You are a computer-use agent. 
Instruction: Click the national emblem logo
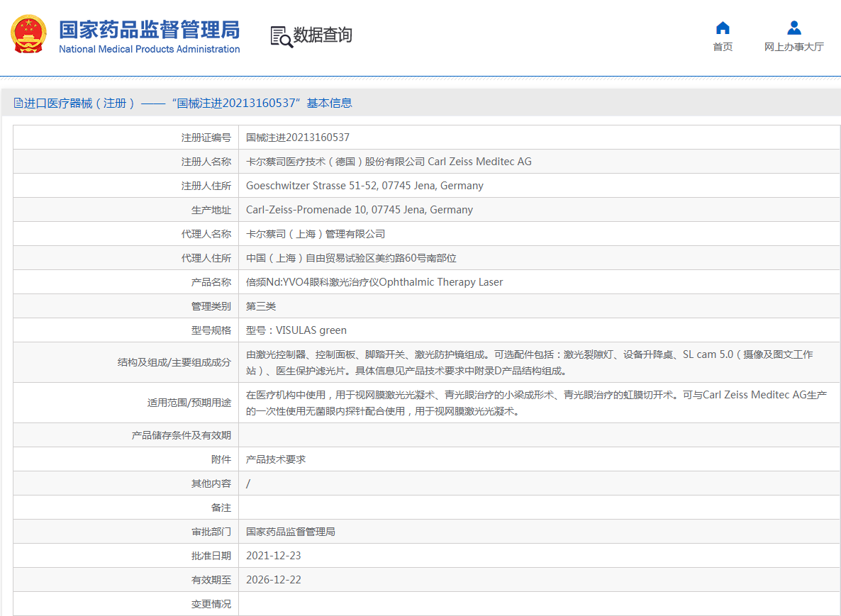pyautogui.click(x=28, y=34)
